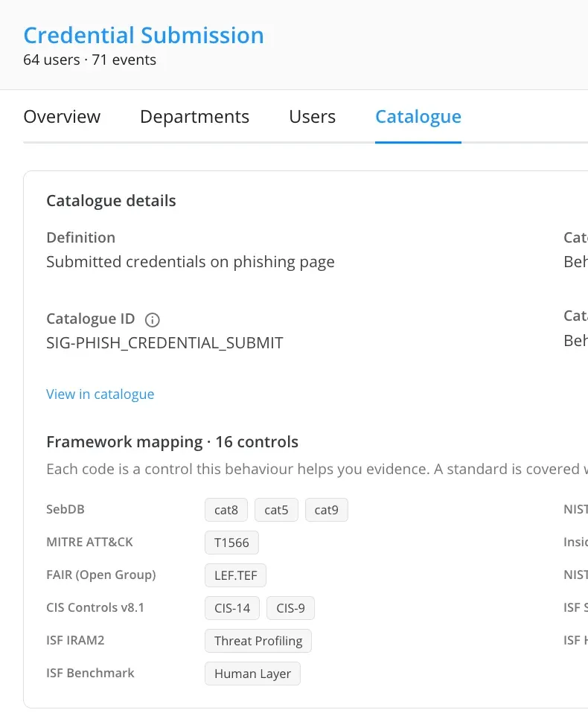The height and width of the screenshot is (713, 588).
Task: Click the definition text 'Submitted credentials on phishing page'
Action: pyautogui.click(x=191, y=262)
